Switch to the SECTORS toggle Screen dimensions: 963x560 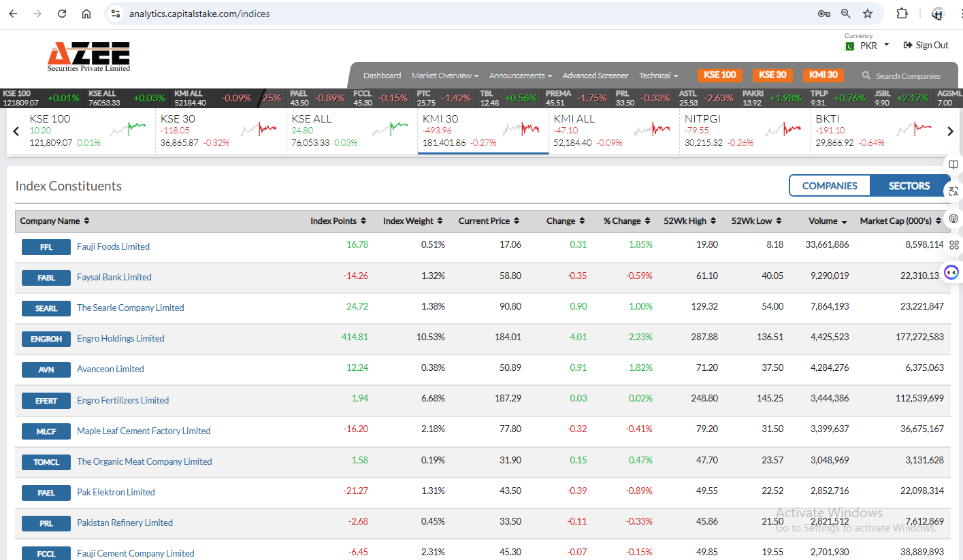tap(909, 186)
